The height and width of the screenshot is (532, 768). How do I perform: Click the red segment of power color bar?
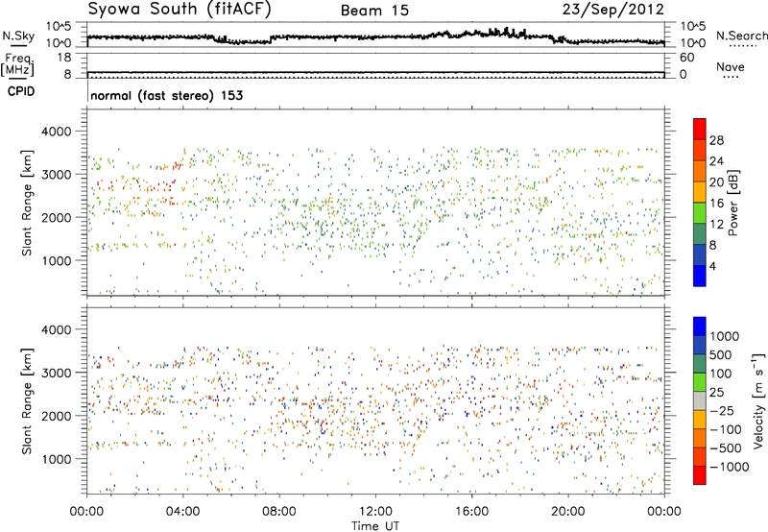[700, 129]
